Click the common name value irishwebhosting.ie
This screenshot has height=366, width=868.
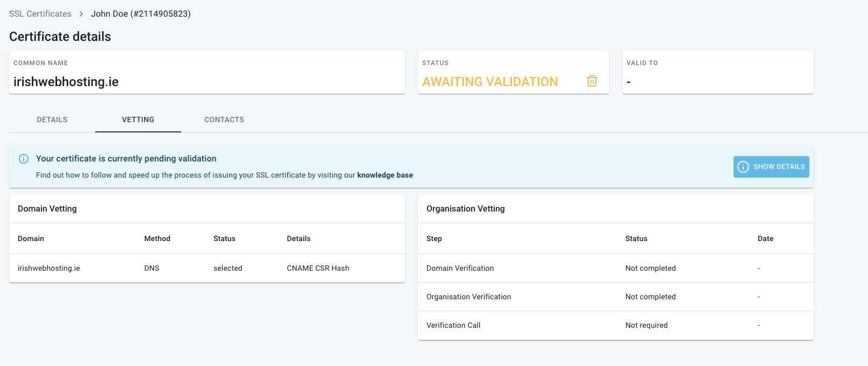(x=66, y=82)
